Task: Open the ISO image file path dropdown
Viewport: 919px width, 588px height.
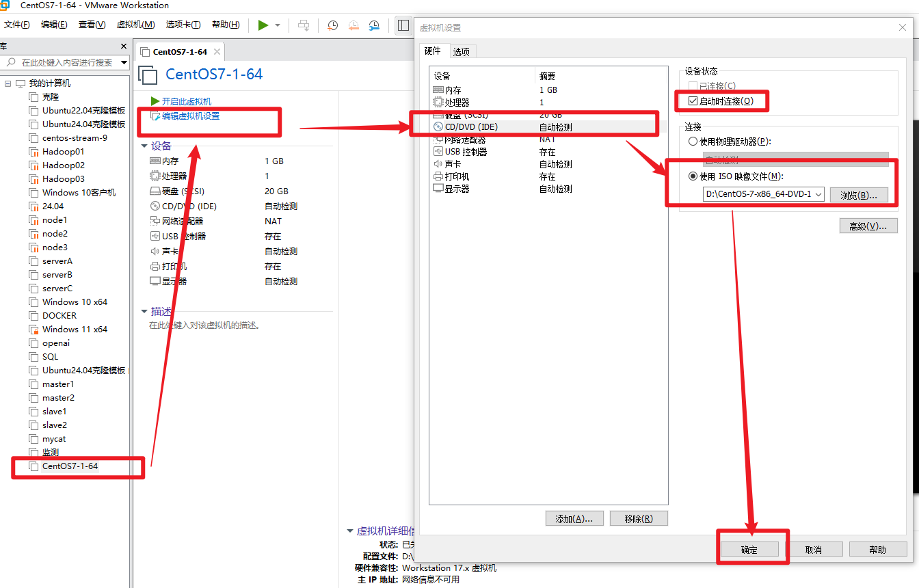Action: pyautogui.click(x=819, y=195)
